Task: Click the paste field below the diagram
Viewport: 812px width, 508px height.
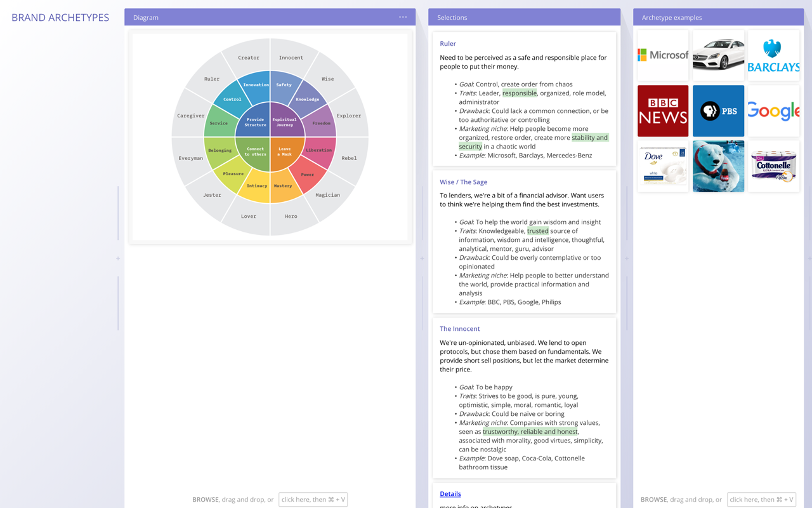Action: pos(313,499)
